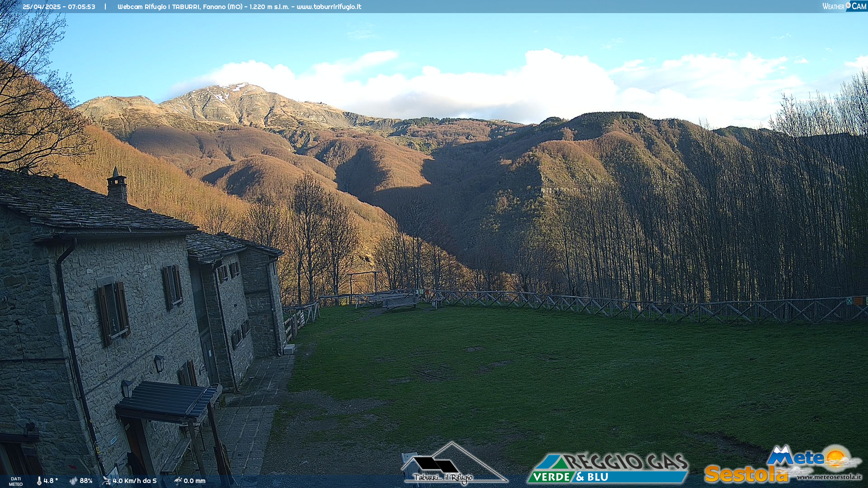This screenshot has height=488, width=868.
Task: Open the Meteo Sestola logo
Action: [783, 464]
